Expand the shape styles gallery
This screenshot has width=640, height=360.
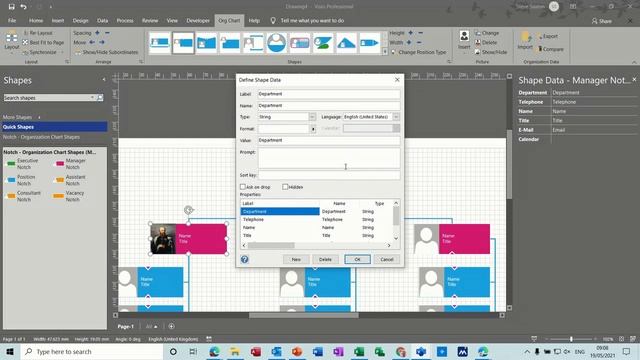click(385, 52)
